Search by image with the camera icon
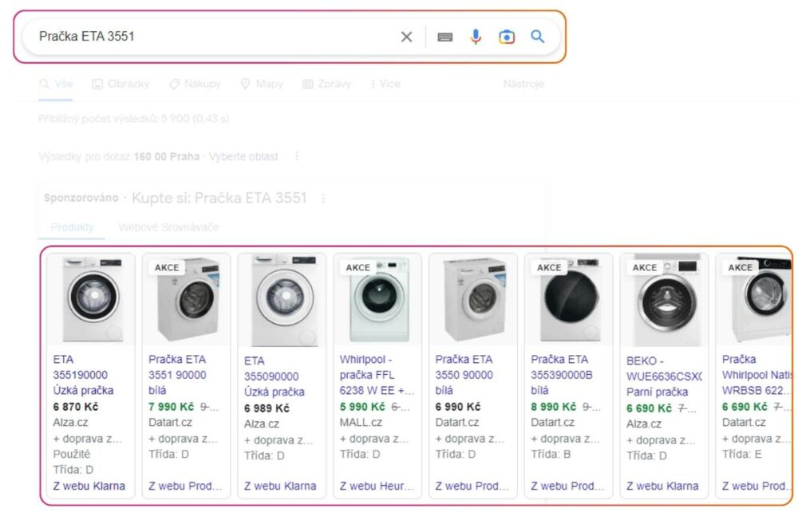 [x=507, y=37]
